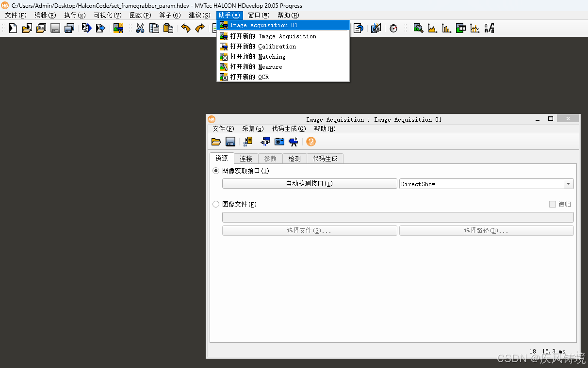
Task: Click the Snap camera icon
Action: 279,142
